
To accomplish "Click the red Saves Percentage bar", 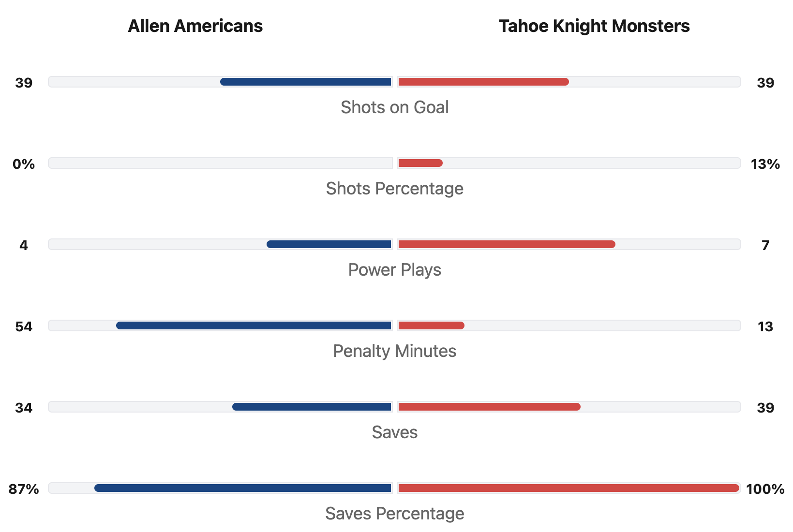I will [569, 488].
